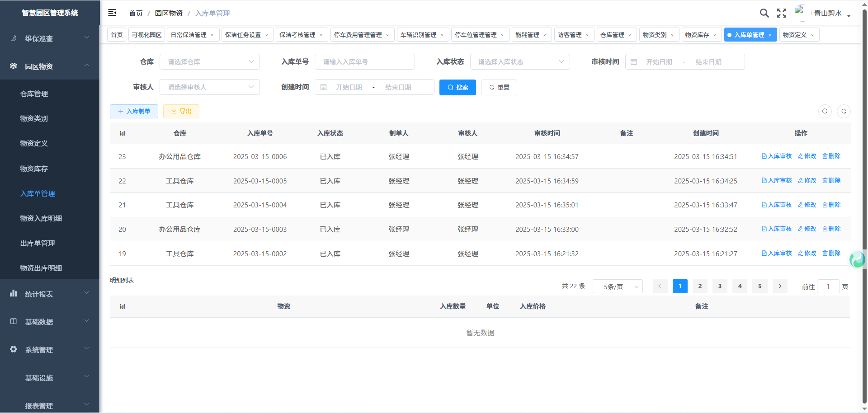Click the floating green assistant icon

(857, 259)
